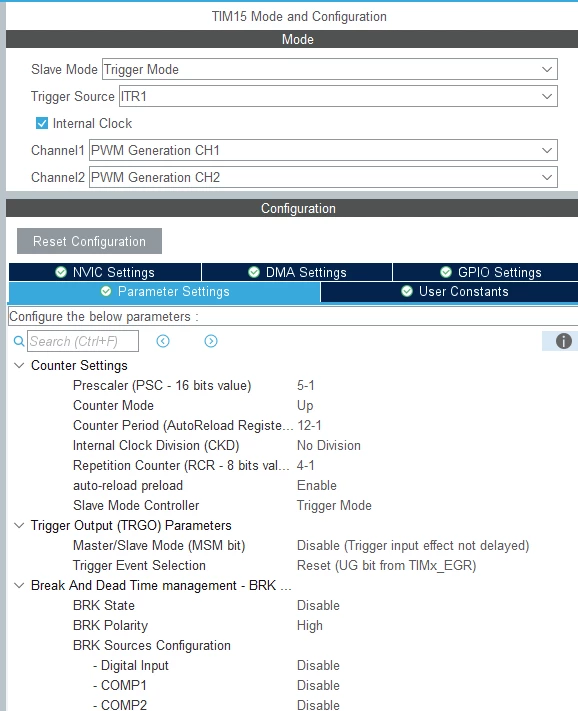Screen dimensions: 578x711
Task: Open the Trigger Source dropdown
Action: point(338,97)
